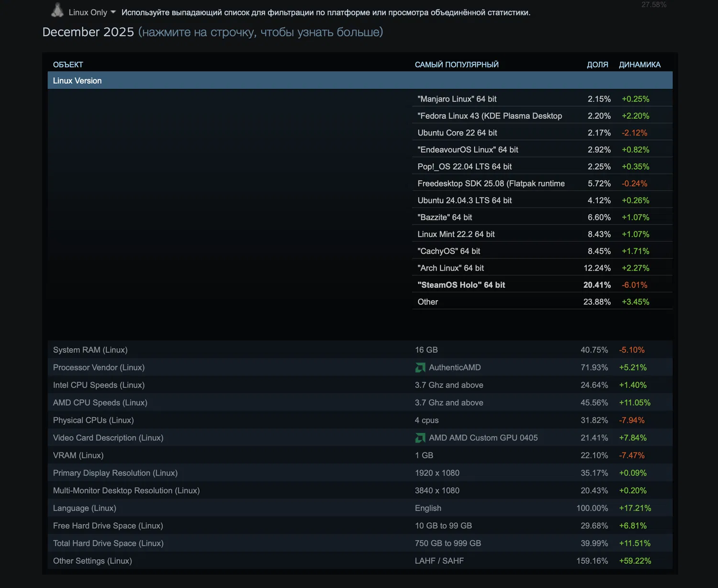Expand the Language (Linux) row
718x588 pixels.
point(360,508)
